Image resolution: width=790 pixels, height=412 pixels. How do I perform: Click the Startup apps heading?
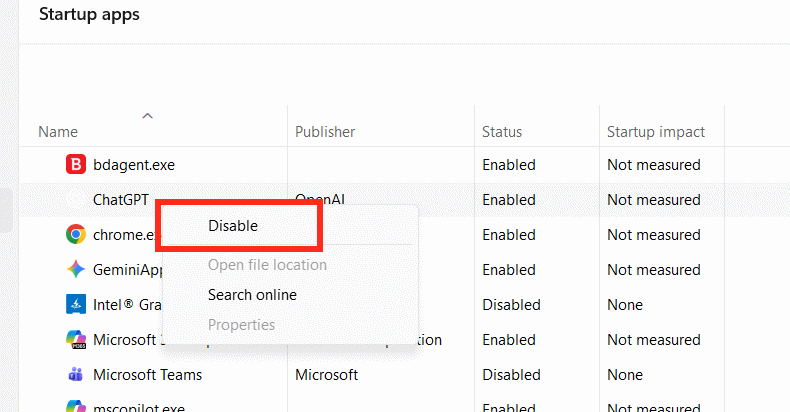(x=89, y=15)
